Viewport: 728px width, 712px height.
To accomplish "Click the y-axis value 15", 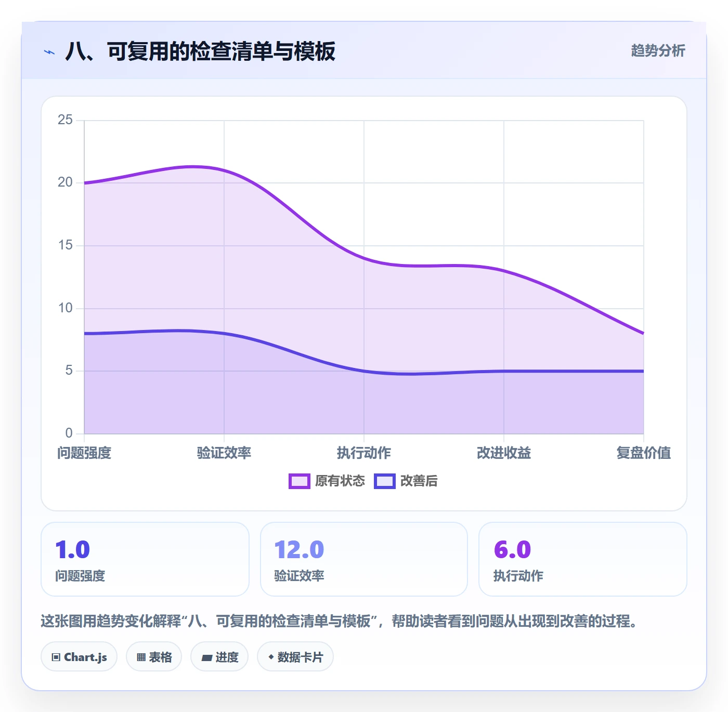I will pos(65,245).
